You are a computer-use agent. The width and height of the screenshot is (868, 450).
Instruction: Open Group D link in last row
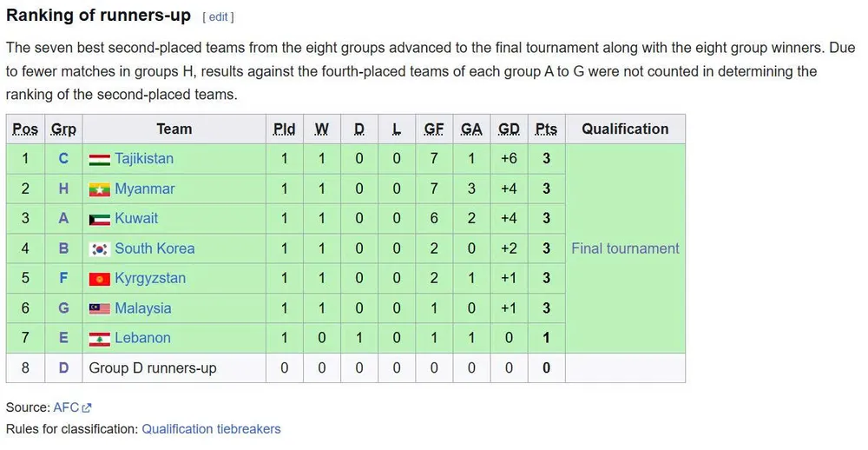coord(63,368)
